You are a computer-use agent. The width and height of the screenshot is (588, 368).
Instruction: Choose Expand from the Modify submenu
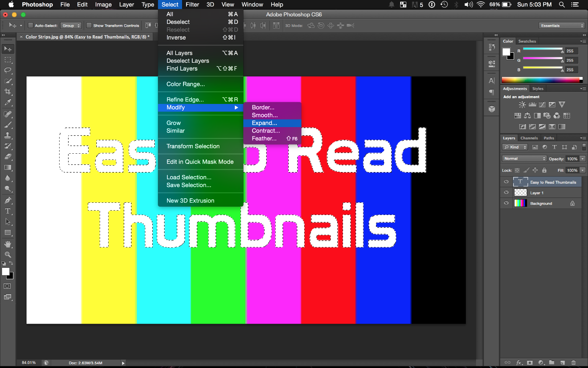[264, 123]
